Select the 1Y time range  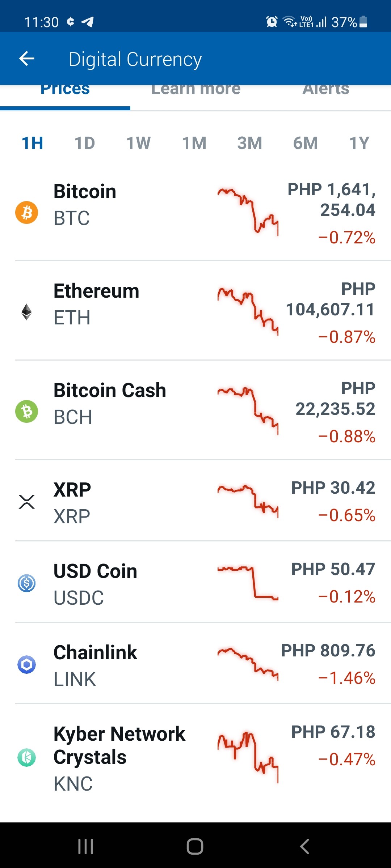click(x=359, y=143)
